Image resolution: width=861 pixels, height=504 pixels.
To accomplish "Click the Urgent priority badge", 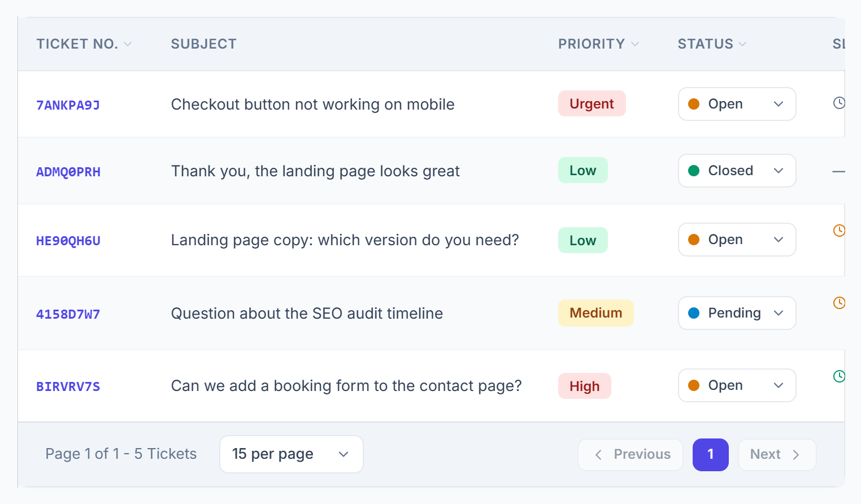I will (592, 103).
